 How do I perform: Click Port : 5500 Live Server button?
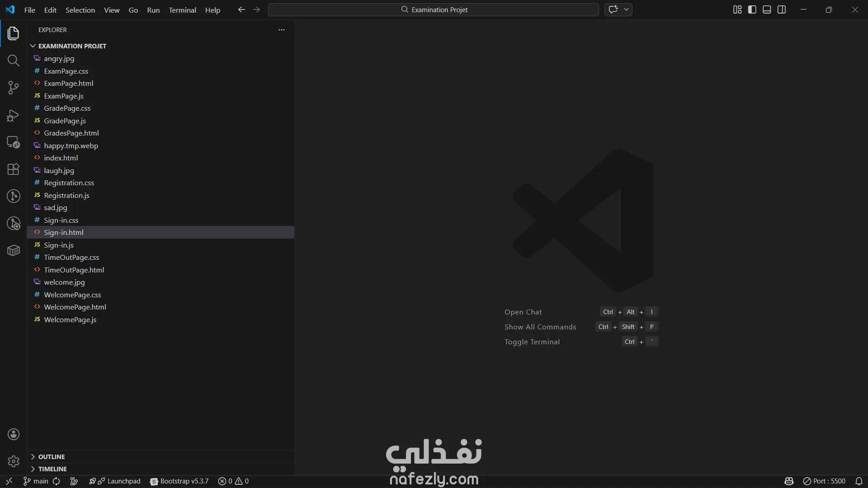pos(824,481)
